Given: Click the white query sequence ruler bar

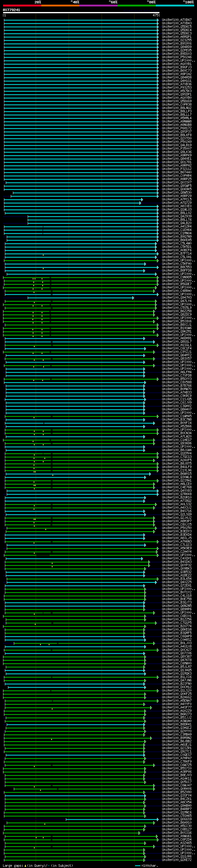Looking at the screenshot, I should click(x=81, y=13).
